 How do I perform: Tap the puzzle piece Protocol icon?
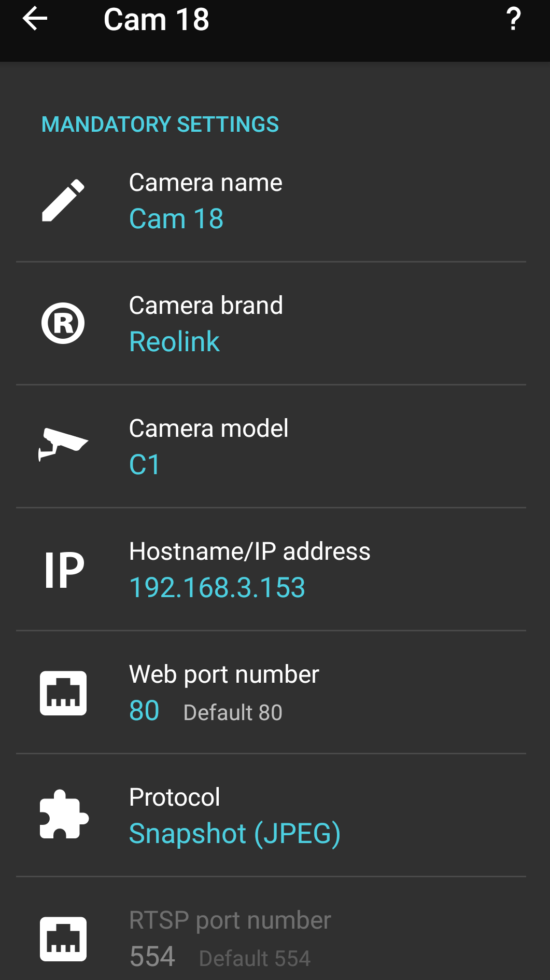tap(64, 814)
